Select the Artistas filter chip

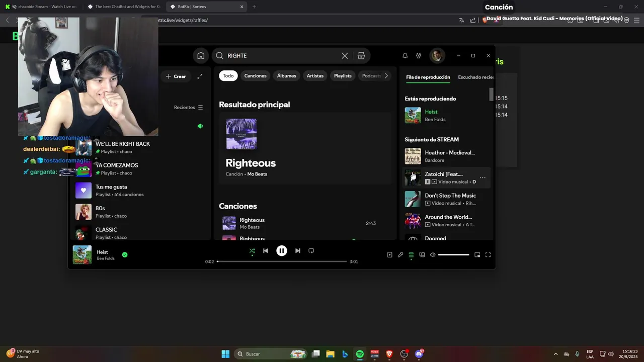tap(315, 76)
